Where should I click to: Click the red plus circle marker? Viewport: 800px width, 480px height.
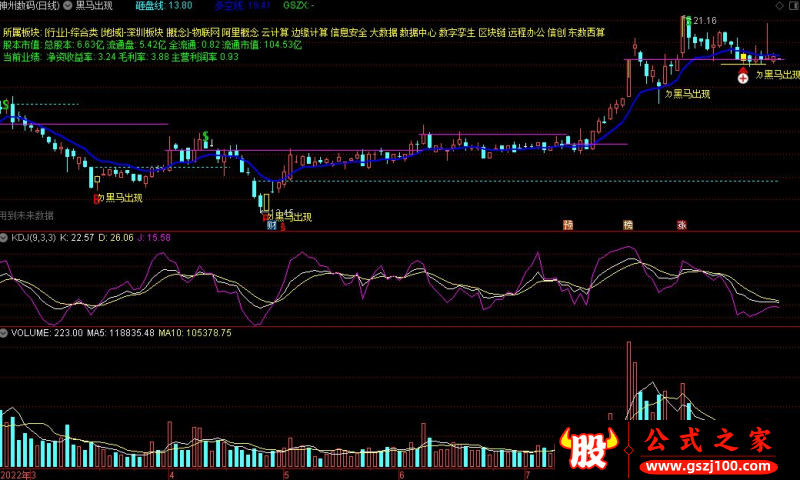(x=743, y=78)
